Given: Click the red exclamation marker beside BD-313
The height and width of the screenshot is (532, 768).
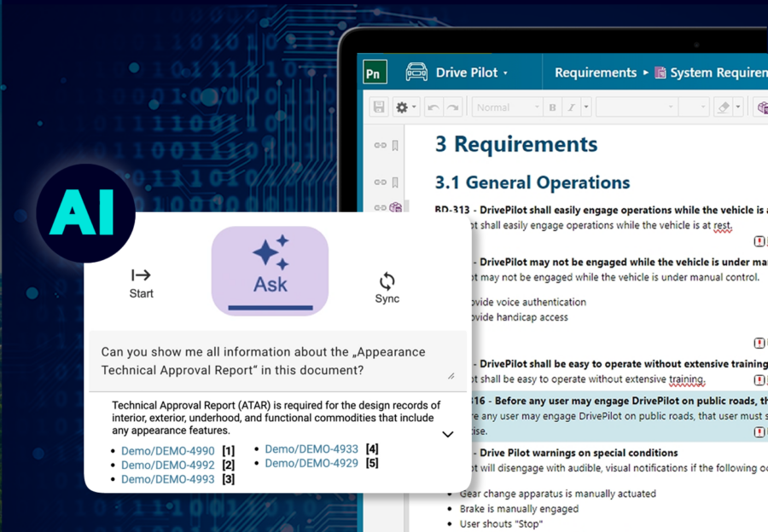Looking at the screenshot, I should pos(759,241).
